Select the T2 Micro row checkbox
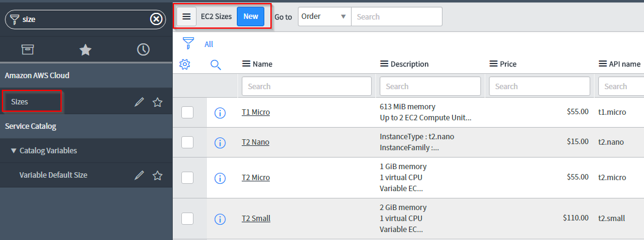Viewport: 644px width, 240px height. click(187, 178)
